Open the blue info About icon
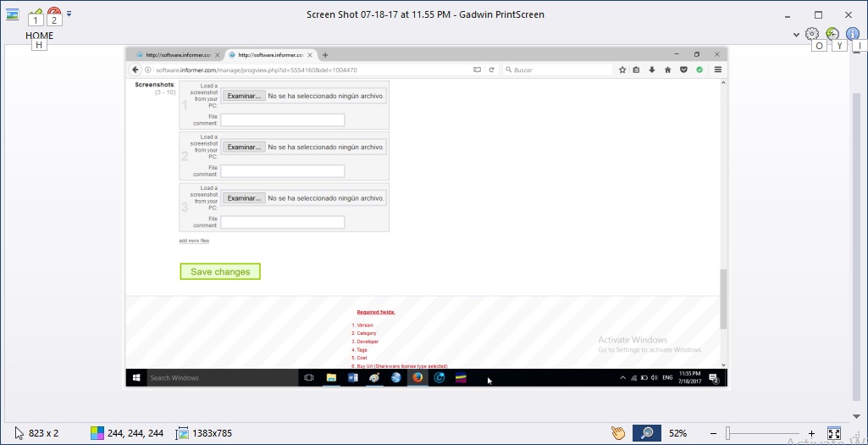Viewport: 868px width, 445px height. 853,34
